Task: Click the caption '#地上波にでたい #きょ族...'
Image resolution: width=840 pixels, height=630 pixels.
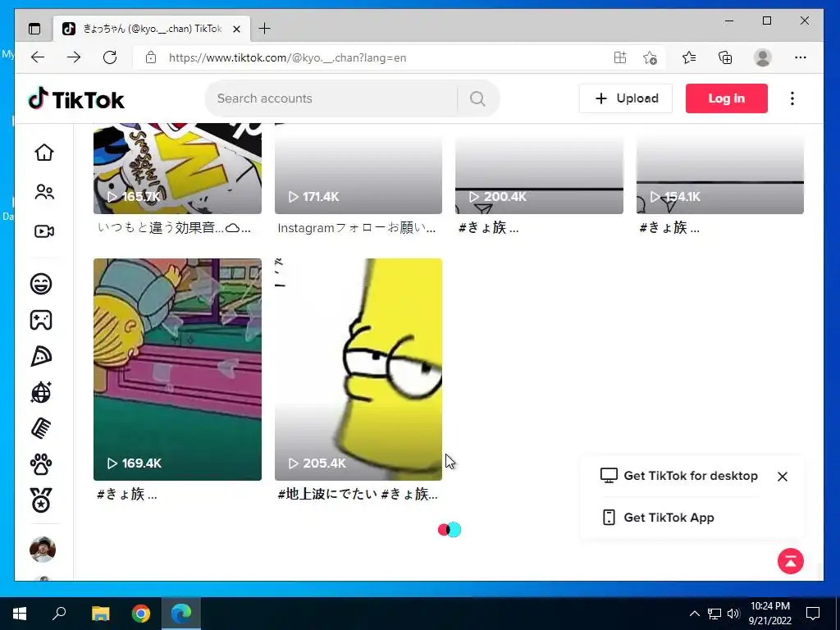Action: click(x=358, y=494)
